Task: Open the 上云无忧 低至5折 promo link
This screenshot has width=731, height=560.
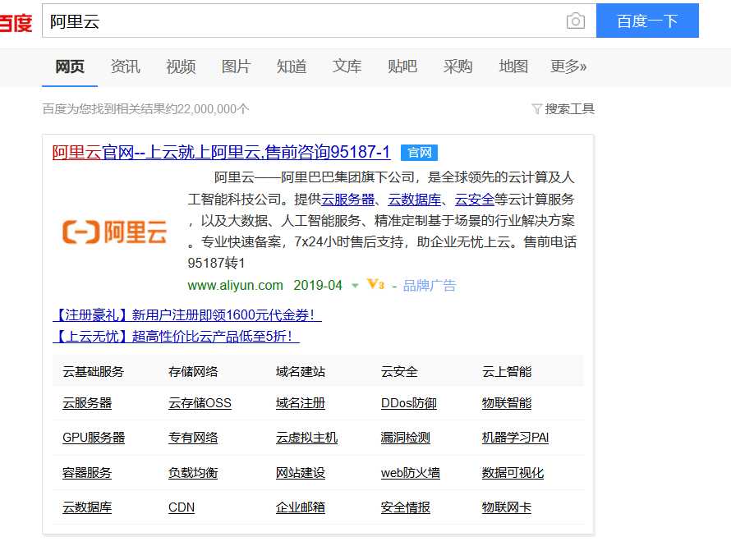Action: pyautogui.click(x=176, y=336)
